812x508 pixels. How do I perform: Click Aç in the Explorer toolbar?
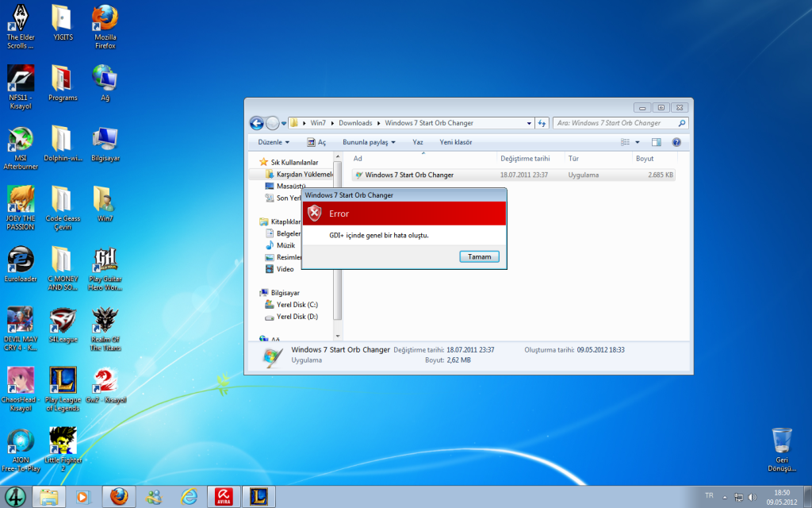pyautogui.click(x=316, y=142)
